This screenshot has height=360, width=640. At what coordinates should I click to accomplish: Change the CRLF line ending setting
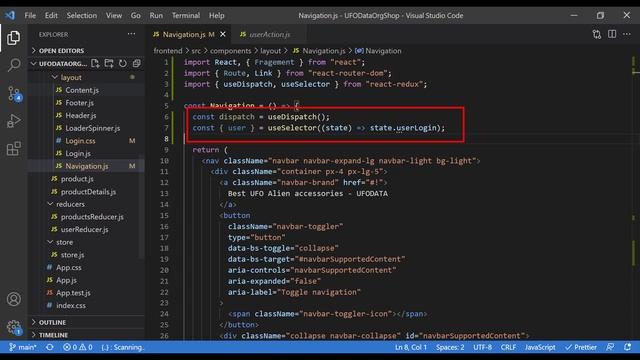point(508,347)
